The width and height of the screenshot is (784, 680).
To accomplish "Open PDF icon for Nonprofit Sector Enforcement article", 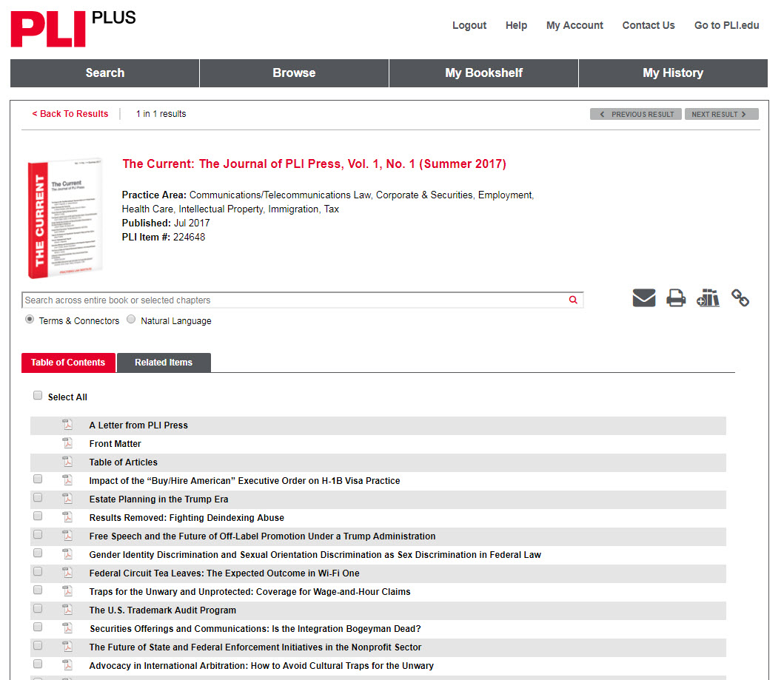I will pyautogui.click(x=67, y=647).
